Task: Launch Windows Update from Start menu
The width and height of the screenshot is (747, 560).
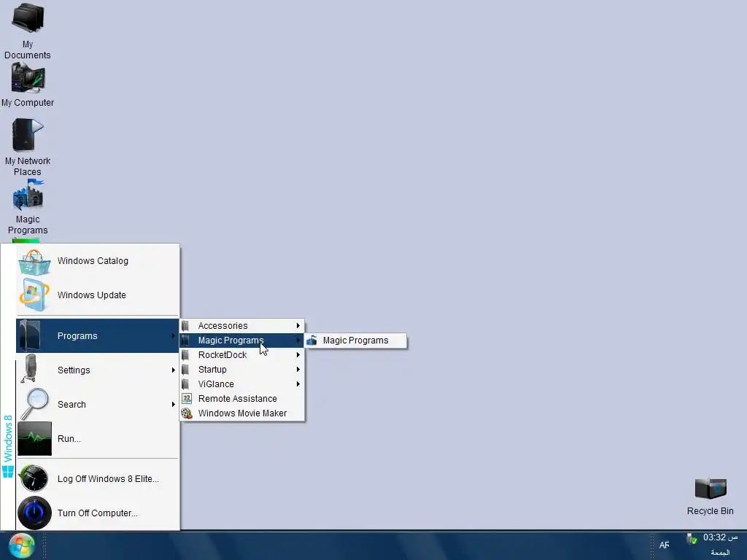Action: (x=98, y=295)
